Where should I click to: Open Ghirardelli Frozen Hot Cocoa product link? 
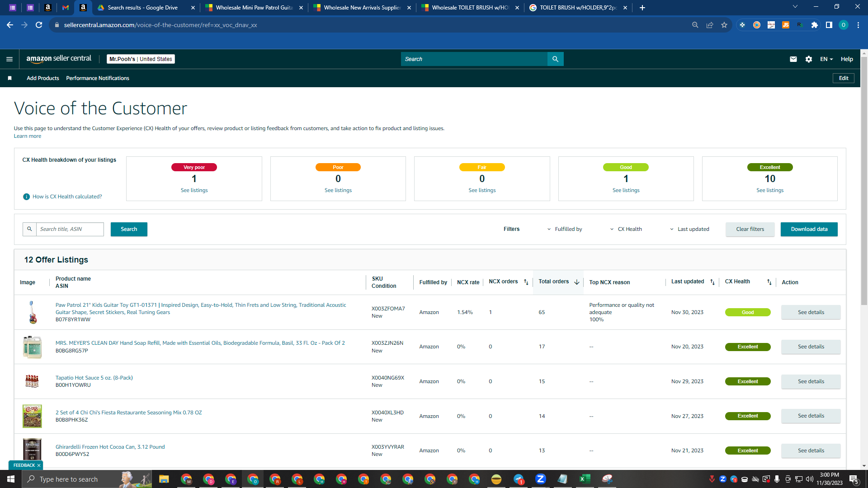(x=110, y=447)
